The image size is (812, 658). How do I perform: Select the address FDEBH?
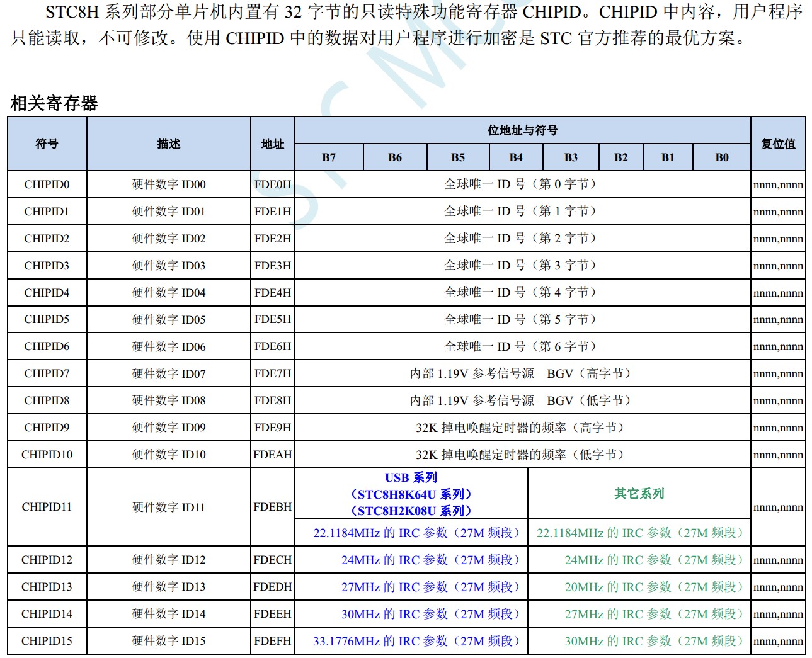tap(273, 507)
